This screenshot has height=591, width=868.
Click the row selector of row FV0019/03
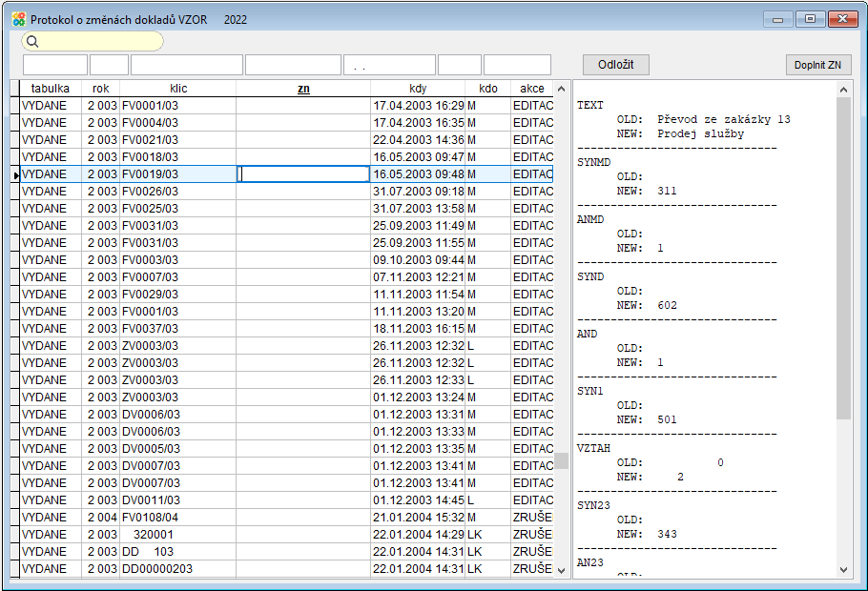coord(15,174)
